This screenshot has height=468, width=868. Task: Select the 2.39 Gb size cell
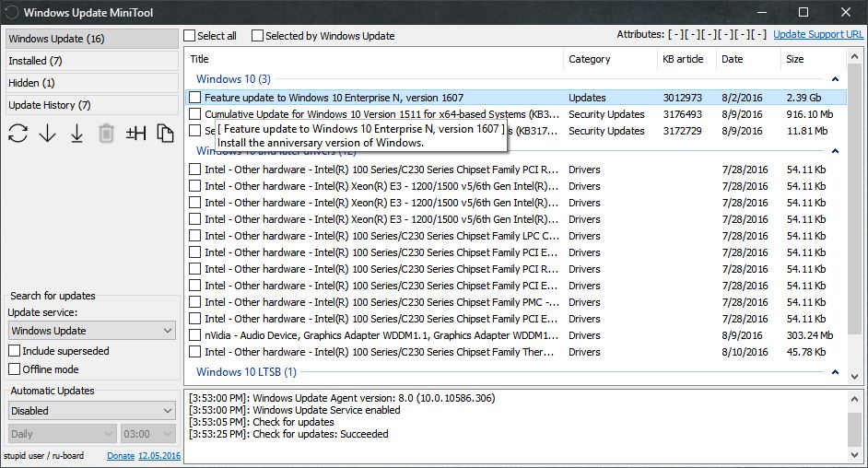[803, 98]
